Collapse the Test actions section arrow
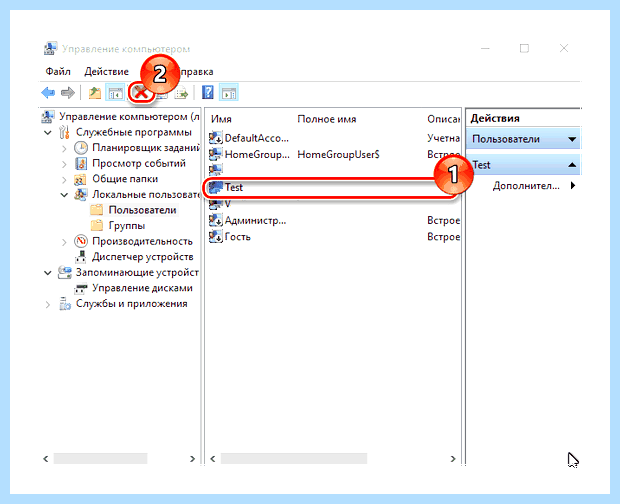The height and width of the screenshot is (504, 620). pyautogui.click(x=572, y=165)
